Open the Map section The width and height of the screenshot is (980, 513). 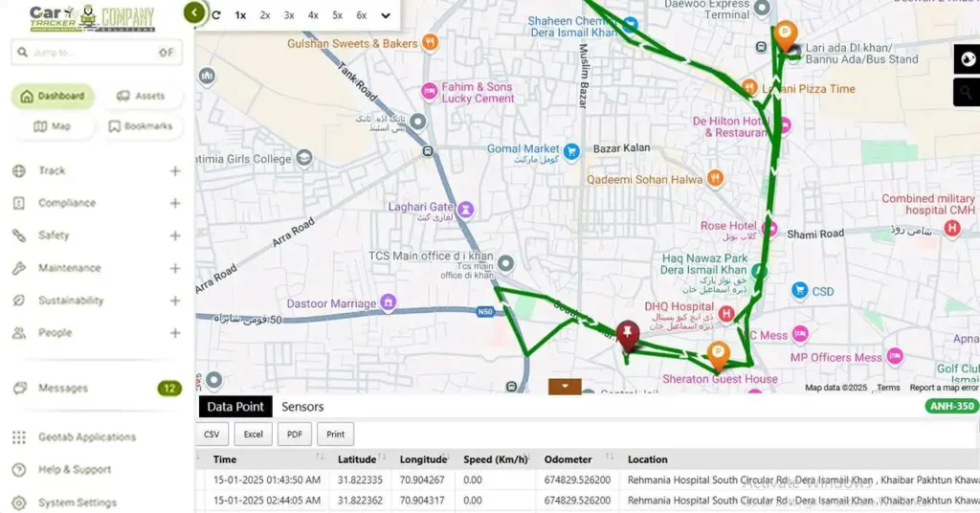tap(54, 126)
